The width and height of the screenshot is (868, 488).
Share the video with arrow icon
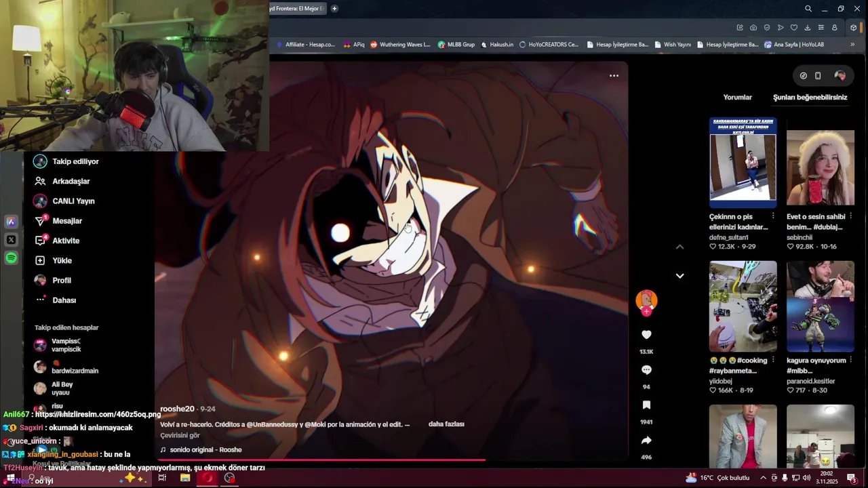646,441
